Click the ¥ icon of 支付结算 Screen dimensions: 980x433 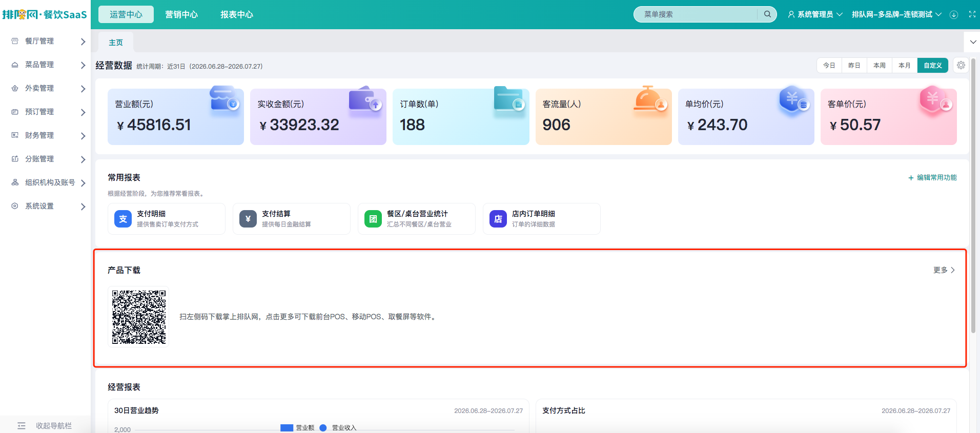click(248, 219)
